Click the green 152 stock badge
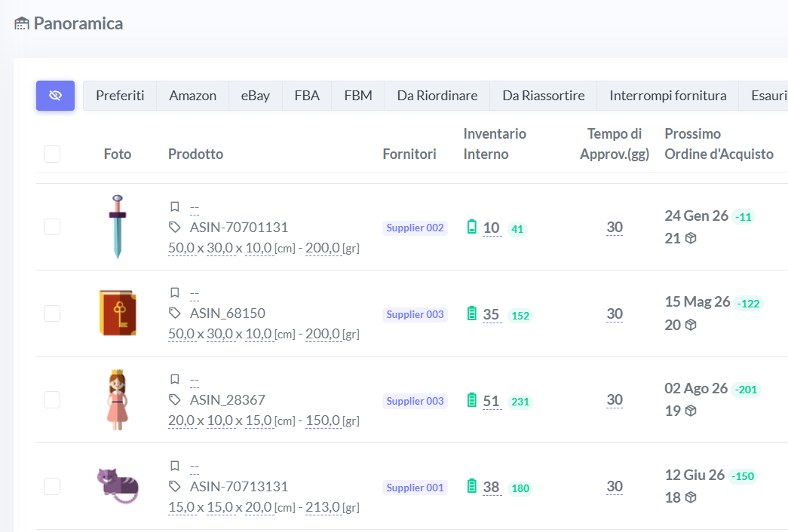Image resolution: width=788 pixels, height=532 pixels. (520, 316)
